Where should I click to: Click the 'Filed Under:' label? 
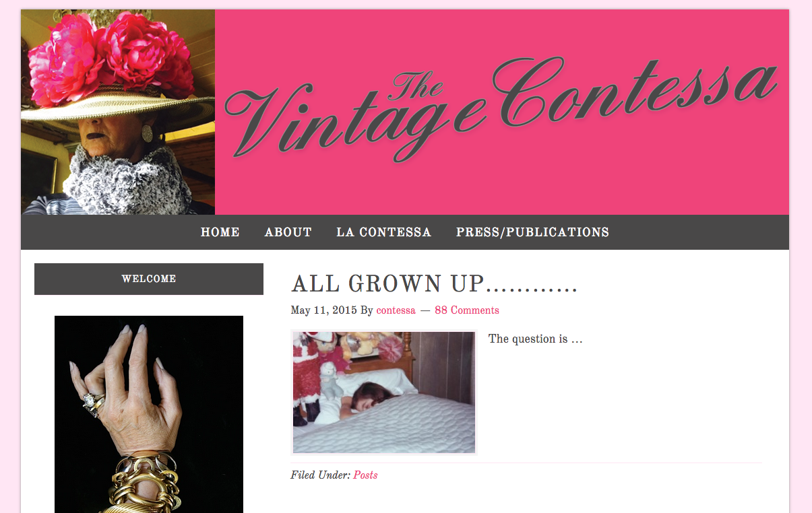(321, 475)
